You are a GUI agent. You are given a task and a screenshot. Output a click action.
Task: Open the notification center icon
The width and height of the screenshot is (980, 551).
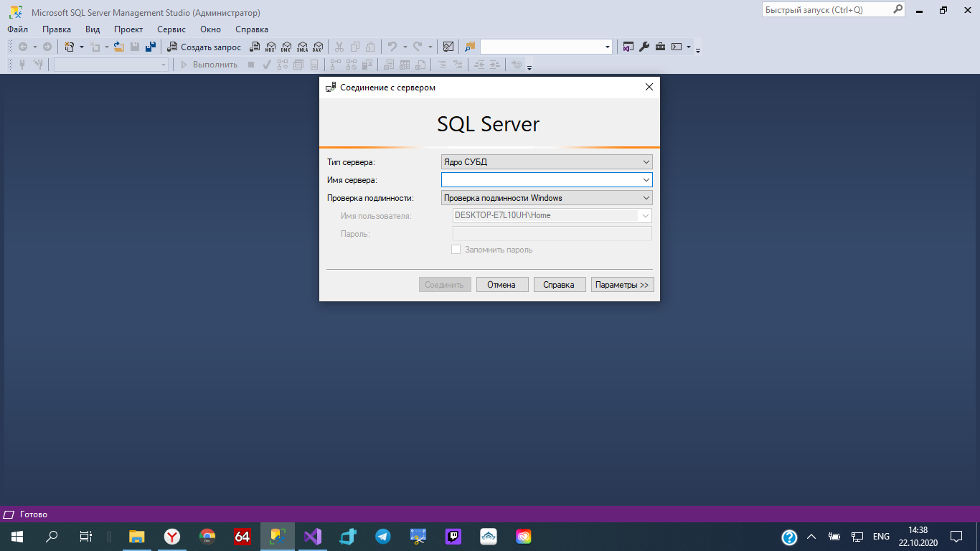956,537
